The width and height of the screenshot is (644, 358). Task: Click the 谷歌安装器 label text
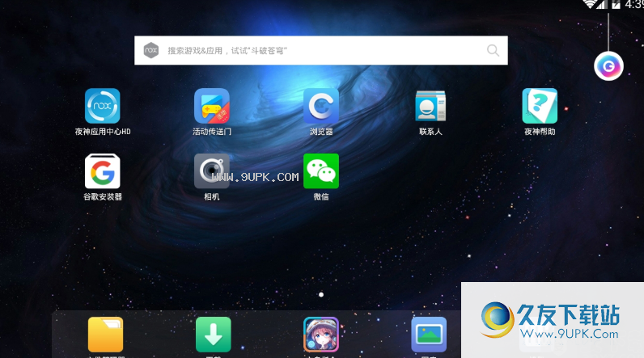point(103,197)
